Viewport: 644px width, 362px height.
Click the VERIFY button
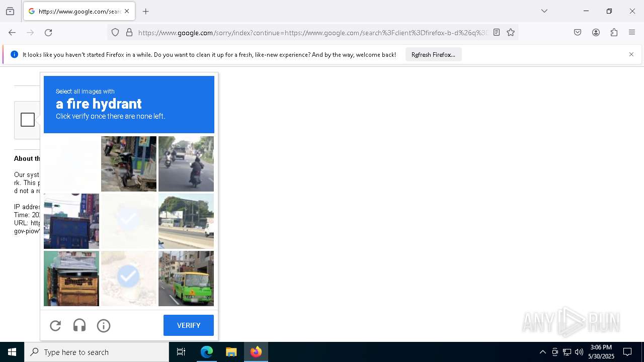189,325
